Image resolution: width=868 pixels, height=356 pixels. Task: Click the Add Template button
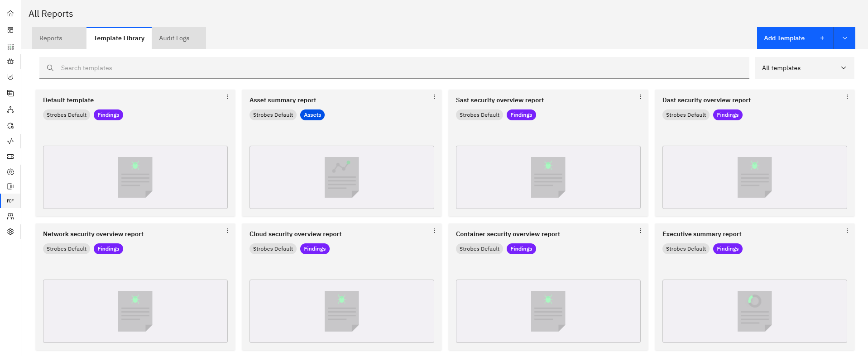pos(795,38)
